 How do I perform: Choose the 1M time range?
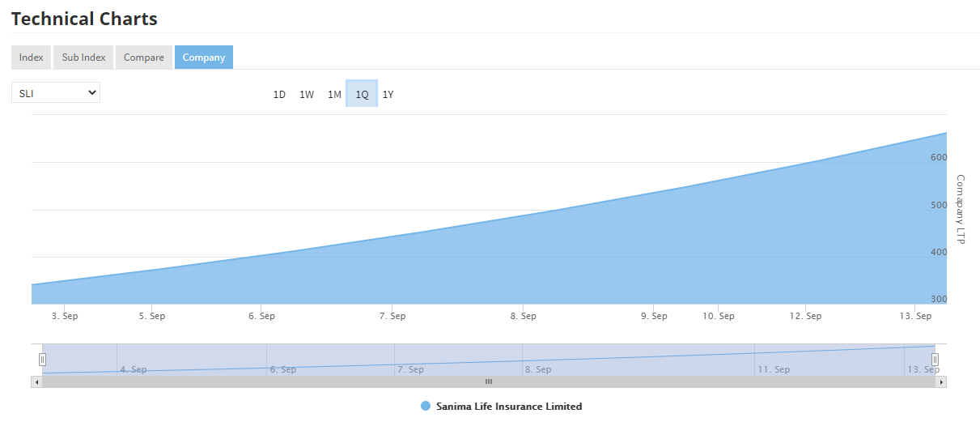click(334, 95)
